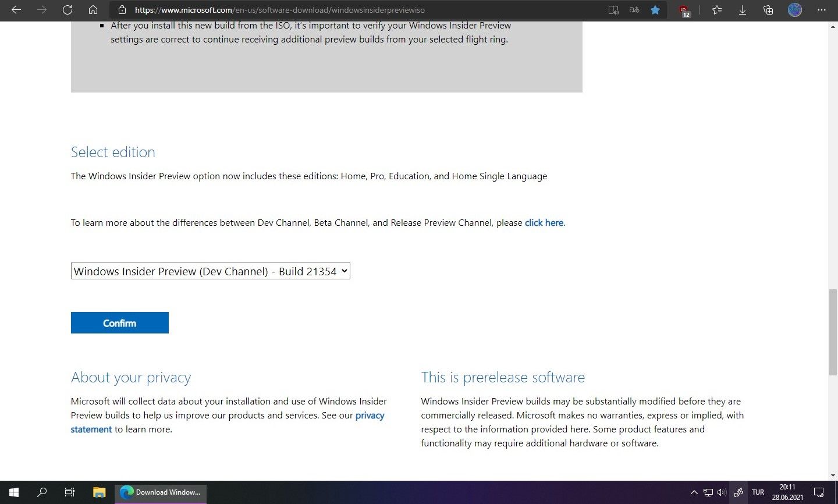Click the 'Select edition' heading
The height and width of the screenshot is (504, 838).
pos(113,152)
